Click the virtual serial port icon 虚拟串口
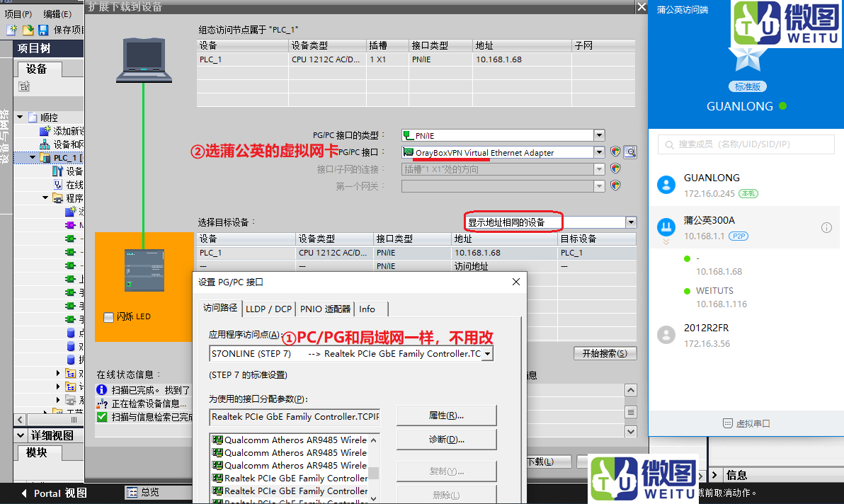The height and width of the screenshot is (504, 844). (x=728, y=423)
